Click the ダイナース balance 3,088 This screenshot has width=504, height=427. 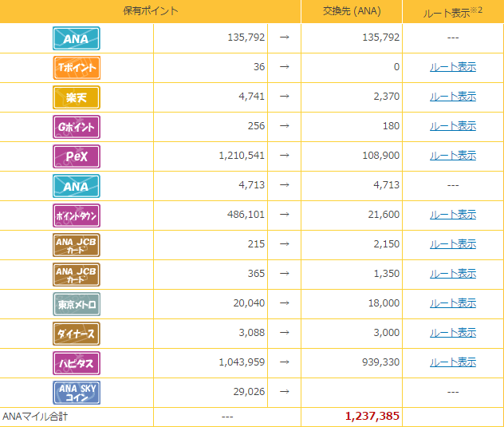coord(252,332)
